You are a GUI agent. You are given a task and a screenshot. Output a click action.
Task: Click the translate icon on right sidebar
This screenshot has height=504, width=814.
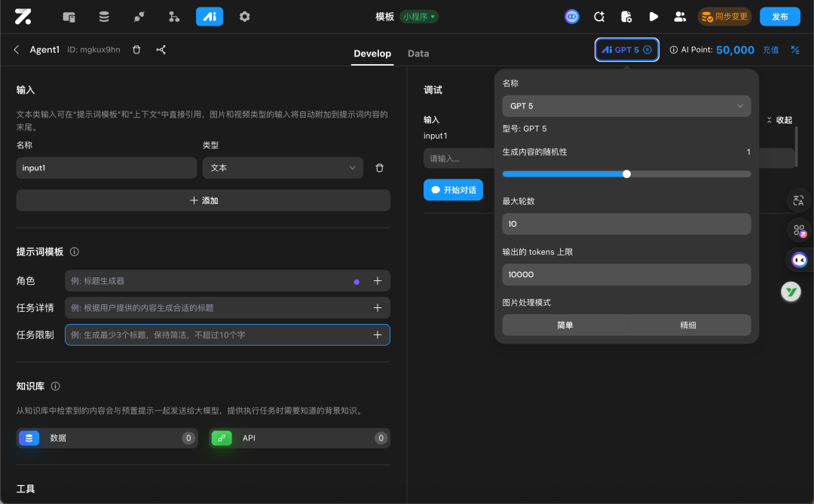coord(798,200)
